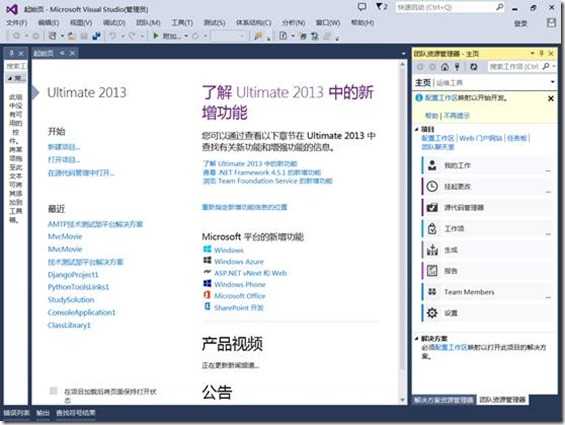This screenshot has width=565, height=425.
Task: Click the New Project toolbar icon
Action: 53,36
